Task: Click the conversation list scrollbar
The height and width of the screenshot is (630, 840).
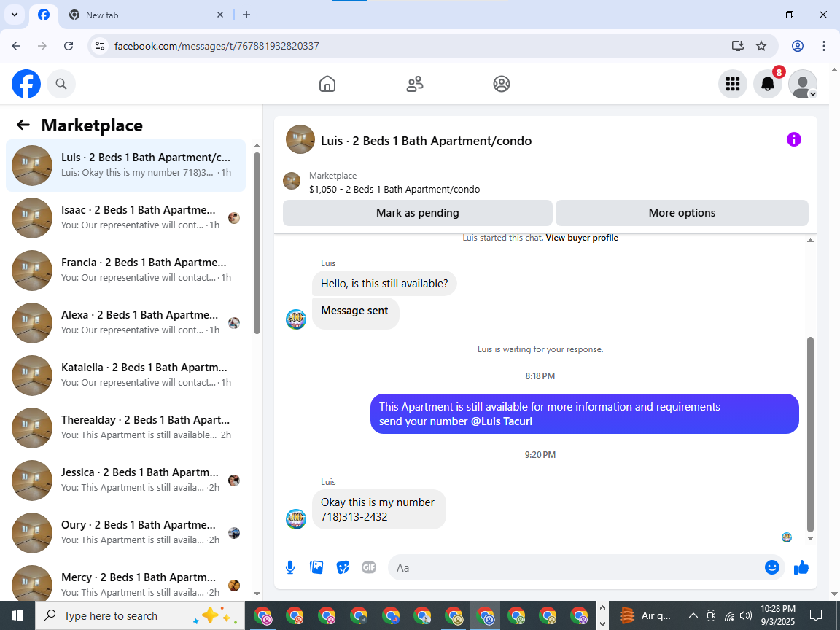Action: tap(257, 243)
